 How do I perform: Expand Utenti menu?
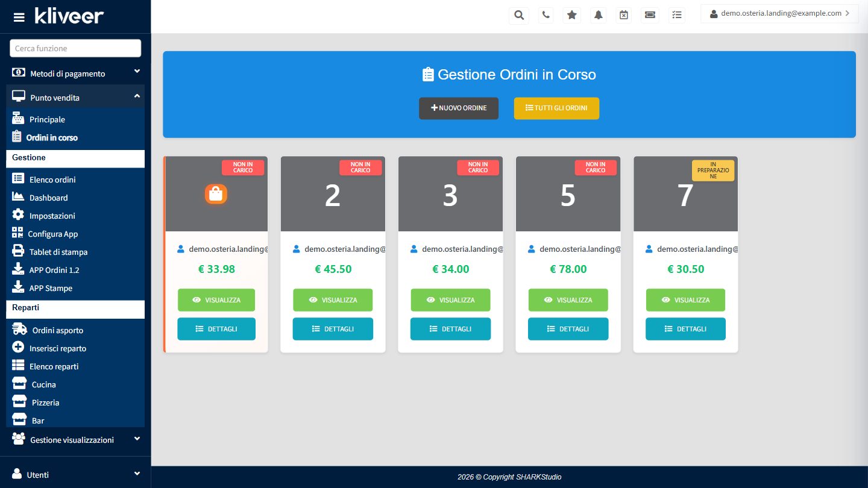click(75, 474)
